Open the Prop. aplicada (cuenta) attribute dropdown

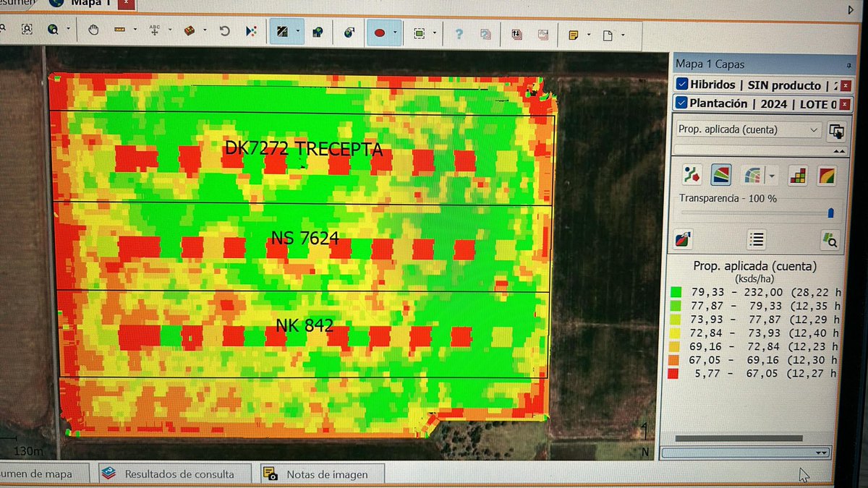coord(749,130)
